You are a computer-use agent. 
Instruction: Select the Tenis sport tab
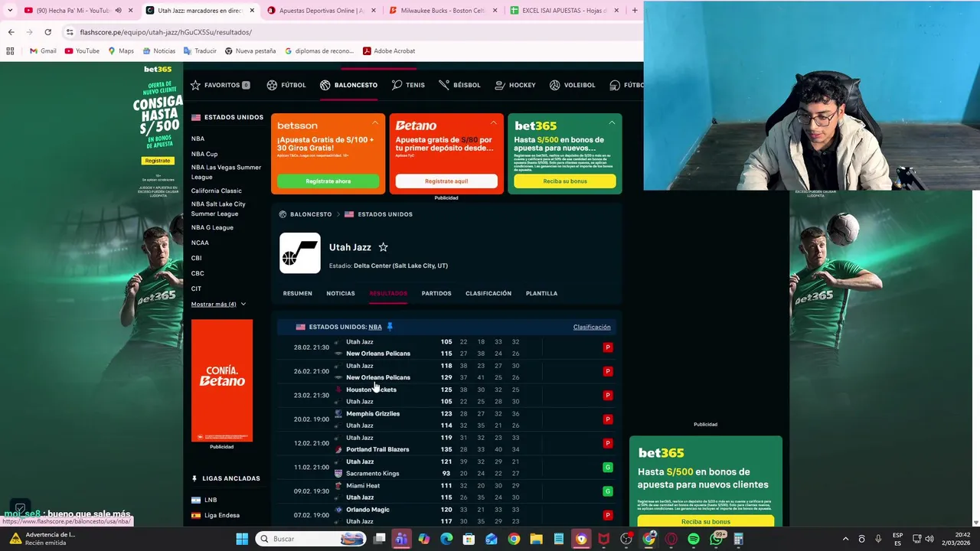coord(408,85)
